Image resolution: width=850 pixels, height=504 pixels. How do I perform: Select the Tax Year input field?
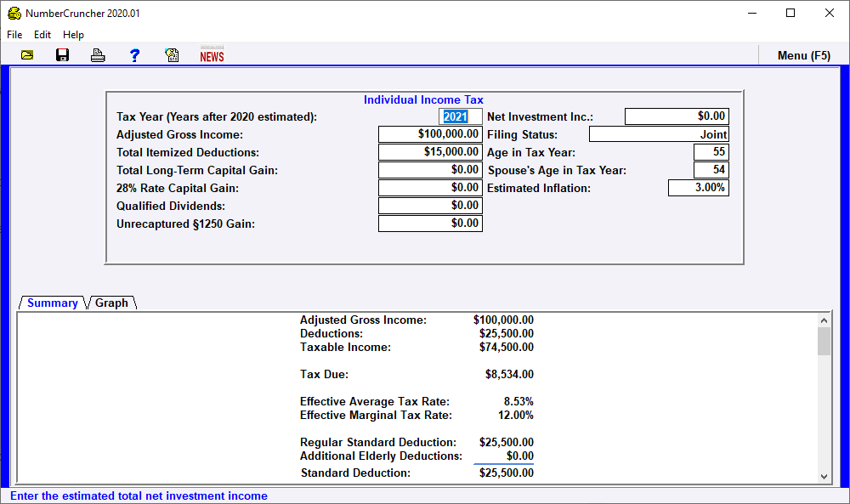point(460,116)
